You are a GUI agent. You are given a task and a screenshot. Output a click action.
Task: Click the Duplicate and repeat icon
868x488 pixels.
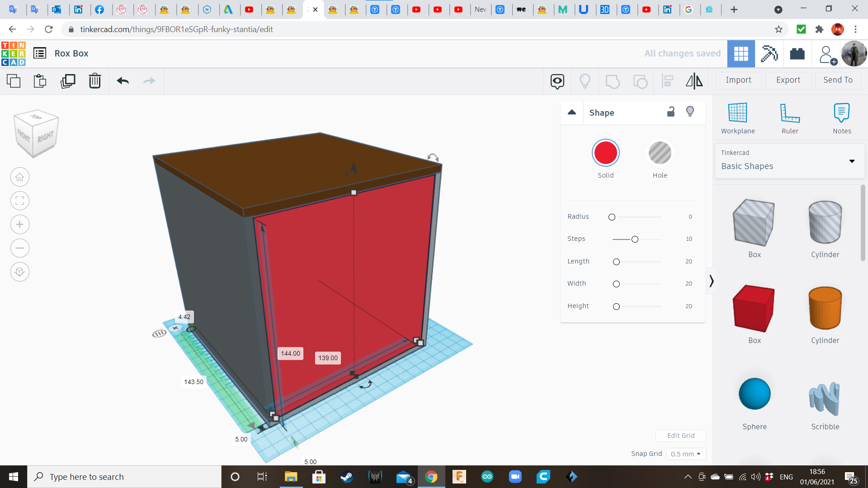pos(68,81)
